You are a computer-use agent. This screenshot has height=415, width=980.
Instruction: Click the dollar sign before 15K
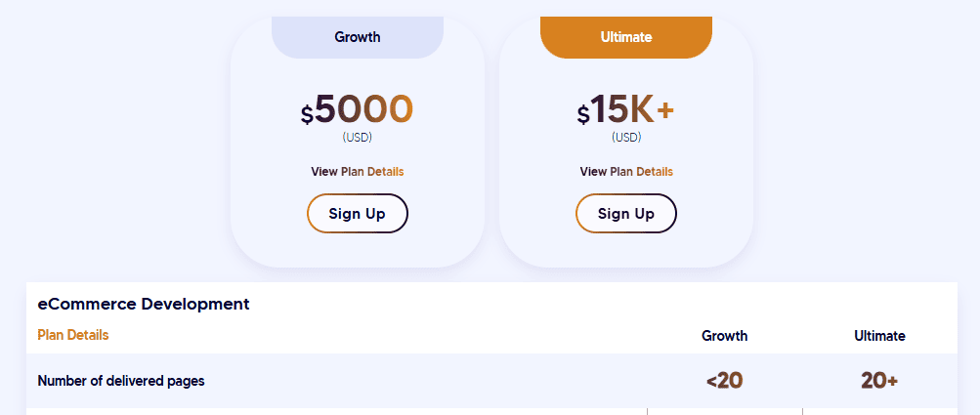[583, 115]
